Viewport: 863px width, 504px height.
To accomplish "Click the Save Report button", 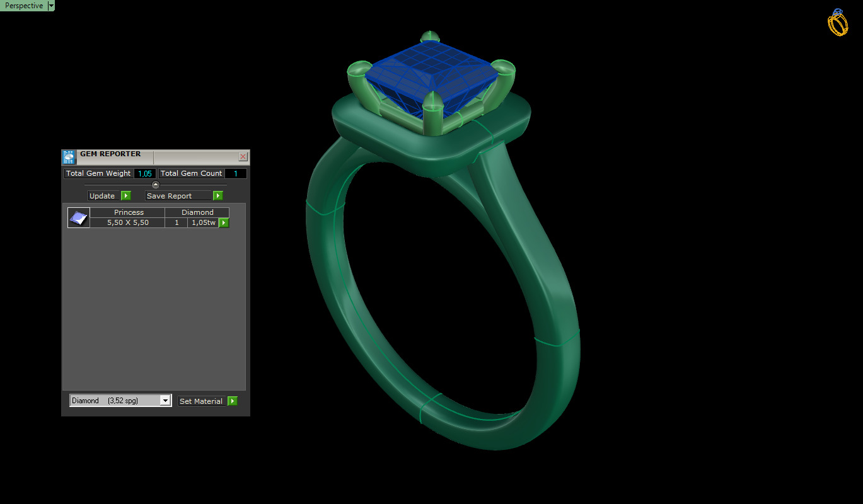I will 178,196.
